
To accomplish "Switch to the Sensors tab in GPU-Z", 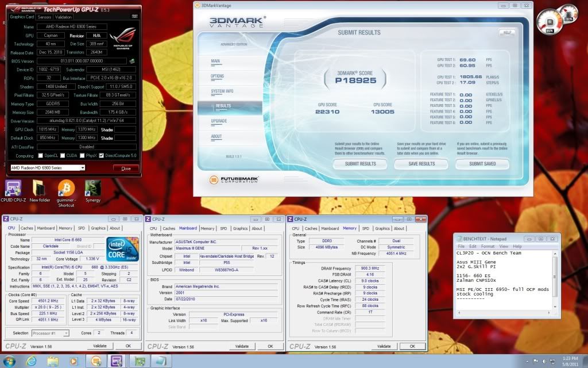I will click(44, 17).
